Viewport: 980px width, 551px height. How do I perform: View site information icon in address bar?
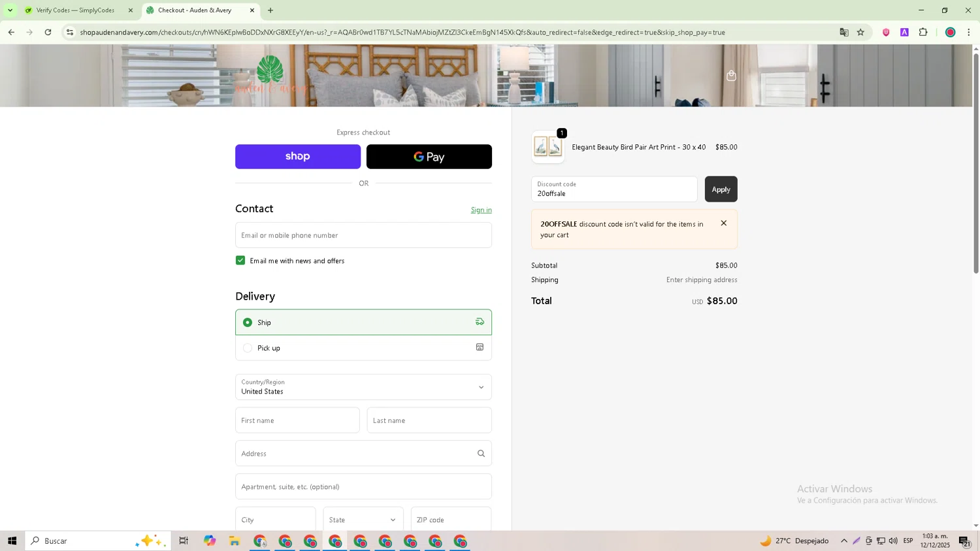coord(71,32)
